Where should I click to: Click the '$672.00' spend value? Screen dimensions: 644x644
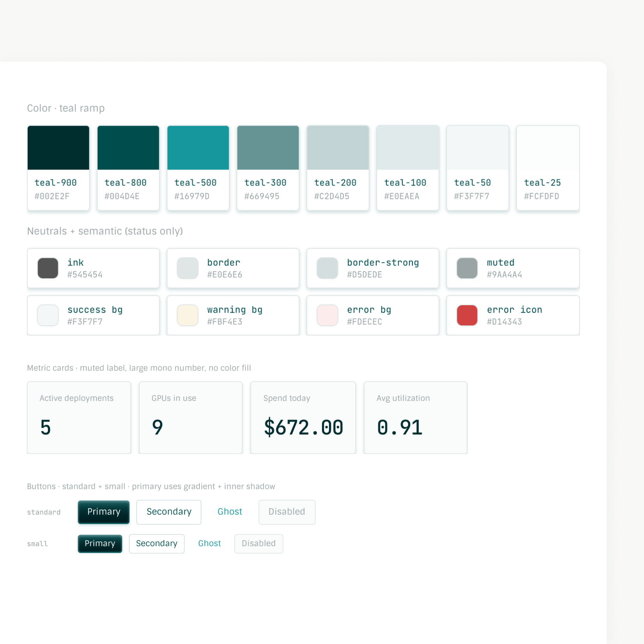[x=303, y=427]
